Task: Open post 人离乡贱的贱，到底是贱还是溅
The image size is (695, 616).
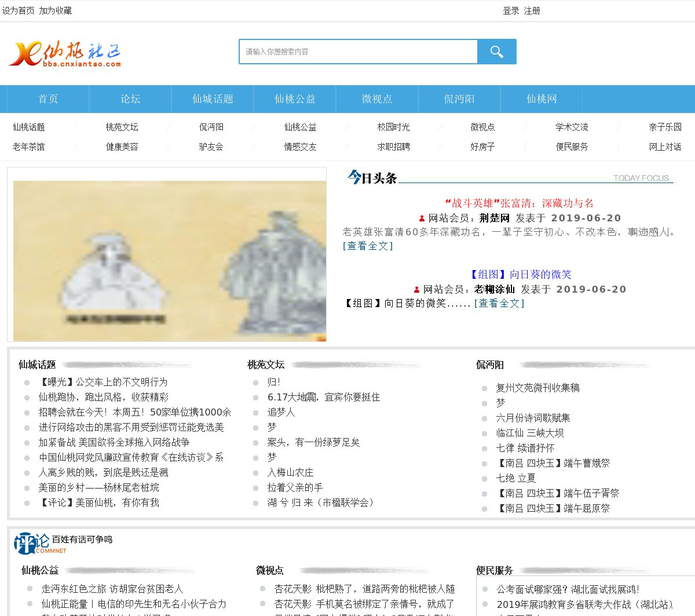Action: 104,473
